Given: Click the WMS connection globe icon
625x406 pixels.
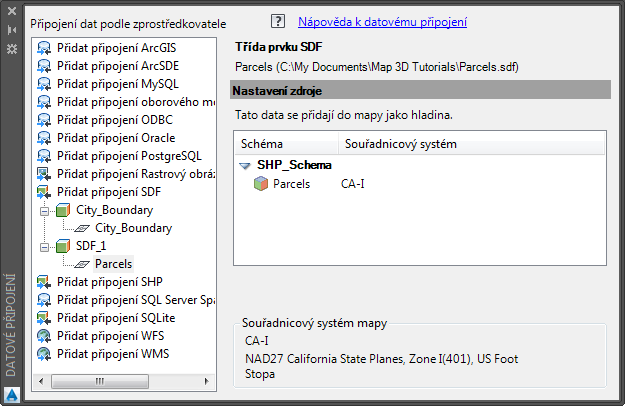Looking at the screenshot, I should [x=44, y=354].
